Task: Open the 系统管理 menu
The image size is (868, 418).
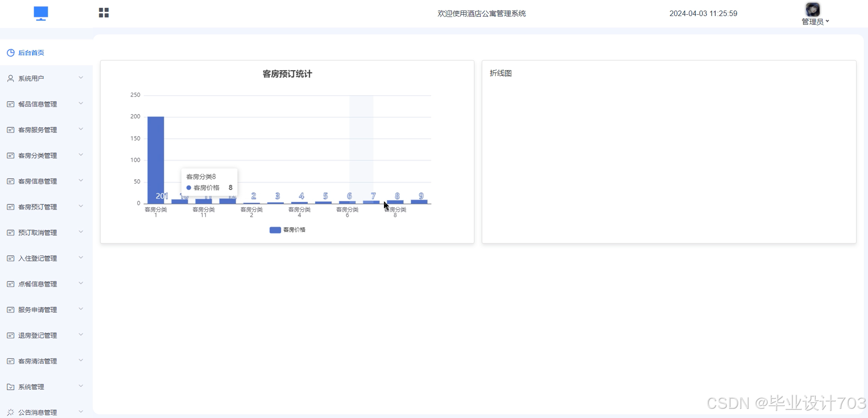Action: pos(46,386)
